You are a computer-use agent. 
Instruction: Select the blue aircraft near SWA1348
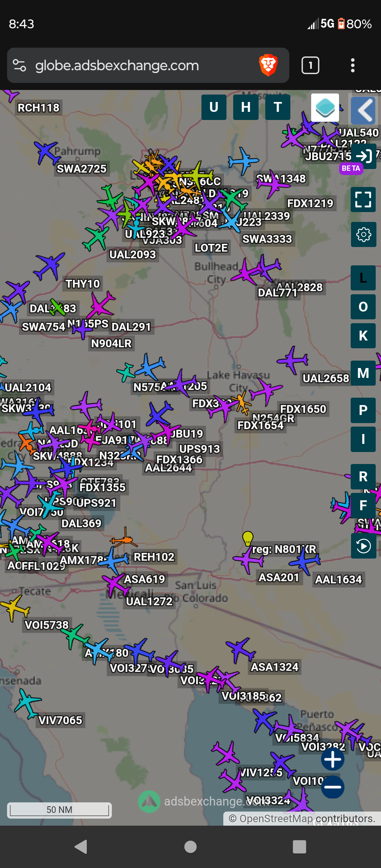pyautogui.click(x=243, y=161)
